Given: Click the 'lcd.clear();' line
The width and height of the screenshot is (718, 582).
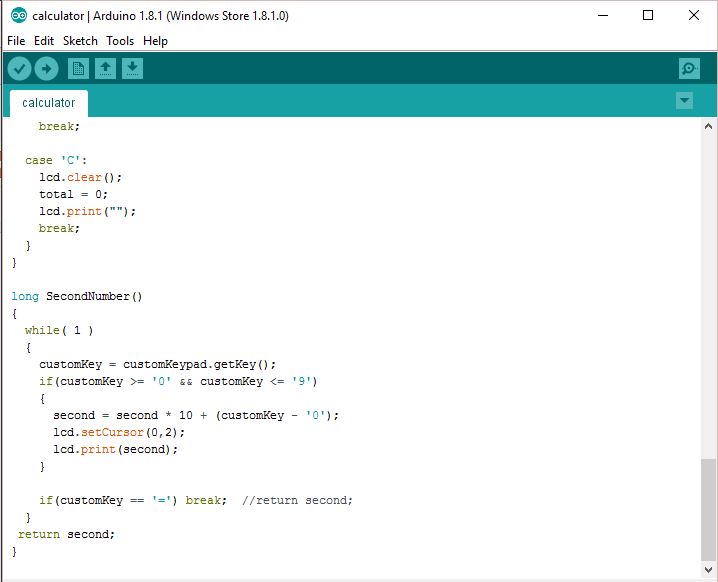Looking at the screenshot, I should pyautogui.click(x=80, y=177).
